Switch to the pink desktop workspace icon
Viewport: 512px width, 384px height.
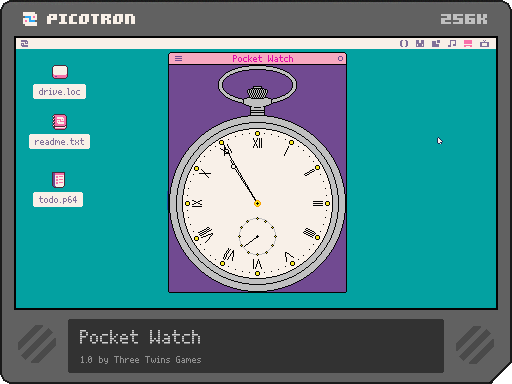click(468, 44)
